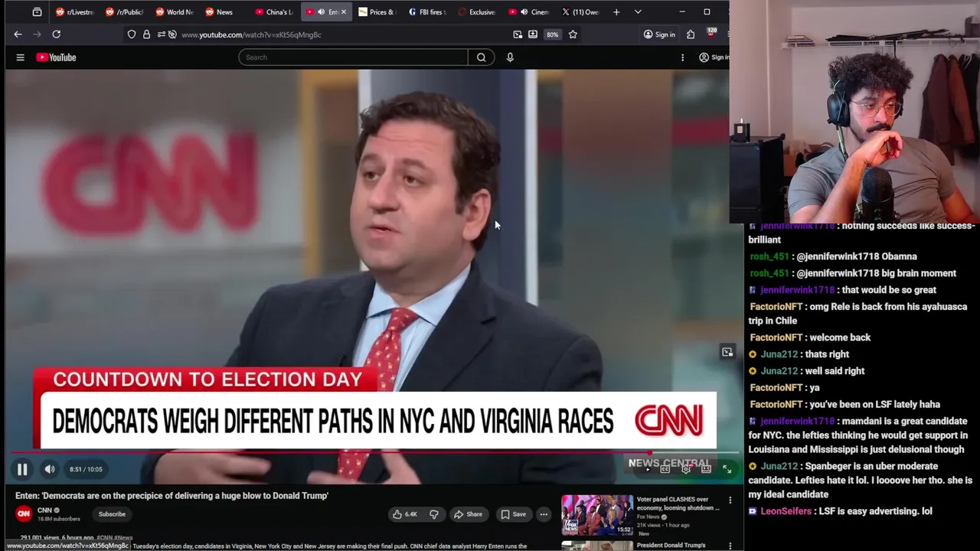Switch to r/Livestre Reddit tab
The image size is (980, 551).
[75, 12]
